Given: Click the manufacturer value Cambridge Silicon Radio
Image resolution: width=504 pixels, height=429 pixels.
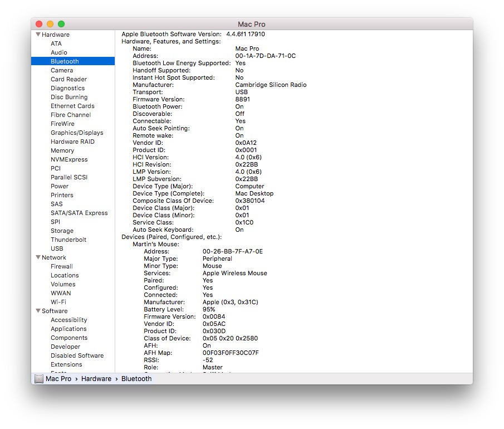Looking at the screenshot, I should point(271,85).
